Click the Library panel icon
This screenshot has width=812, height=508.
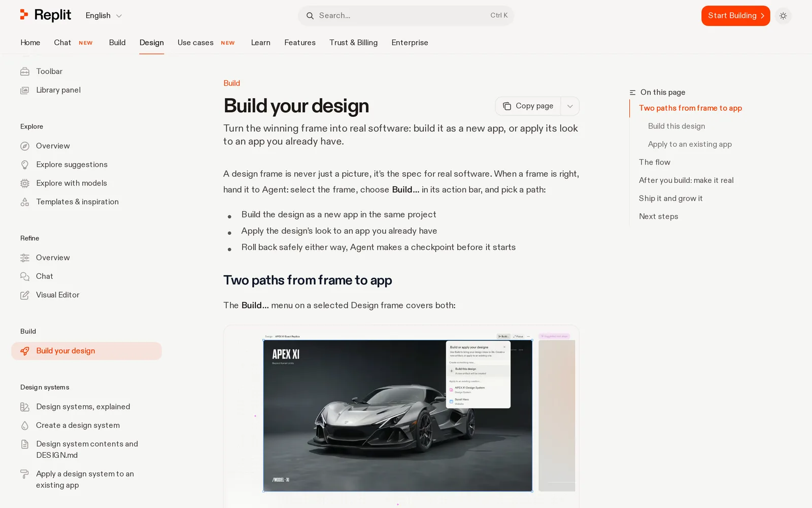25,90
